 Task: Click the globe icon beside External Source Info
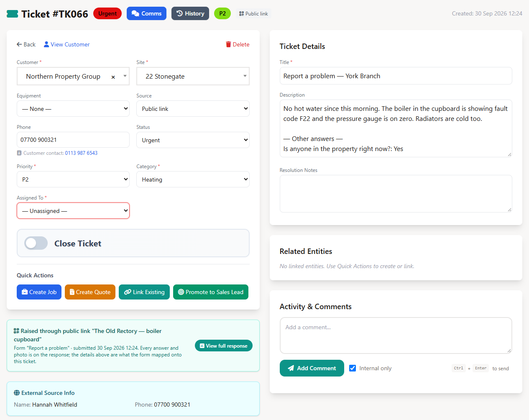click(x=17, y=393)
